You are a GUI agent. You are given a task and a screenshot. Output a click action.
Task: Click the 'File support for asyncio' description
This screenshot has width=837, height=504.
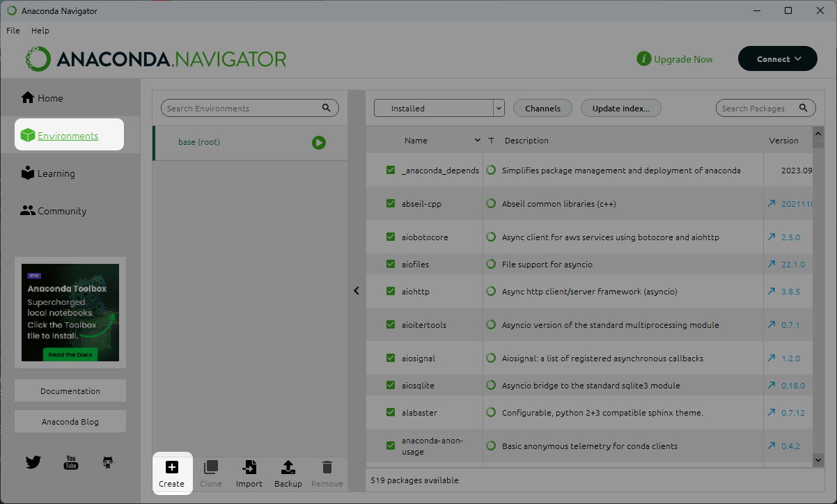coord(547,265)
